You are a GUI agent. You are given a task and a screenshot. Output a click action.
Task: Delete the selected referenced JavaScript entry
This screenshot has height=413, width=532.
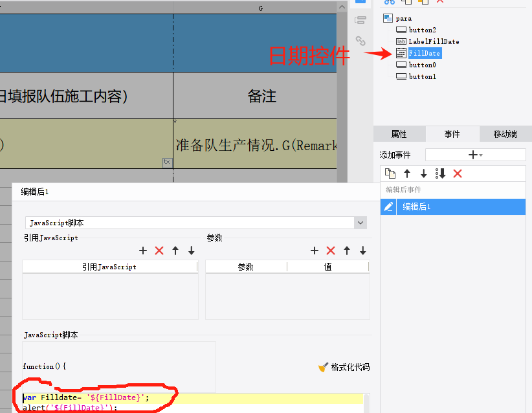coord(159,251)
